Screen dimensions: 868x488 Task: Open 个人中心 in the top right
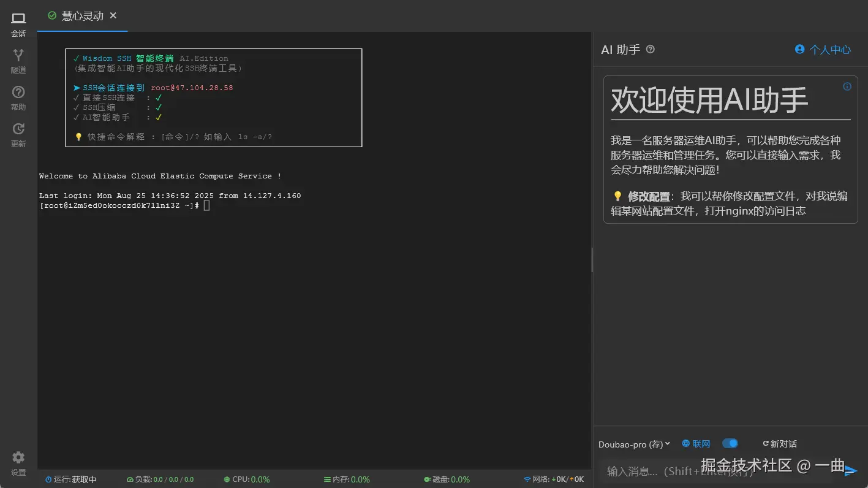[x=823, y=49]
